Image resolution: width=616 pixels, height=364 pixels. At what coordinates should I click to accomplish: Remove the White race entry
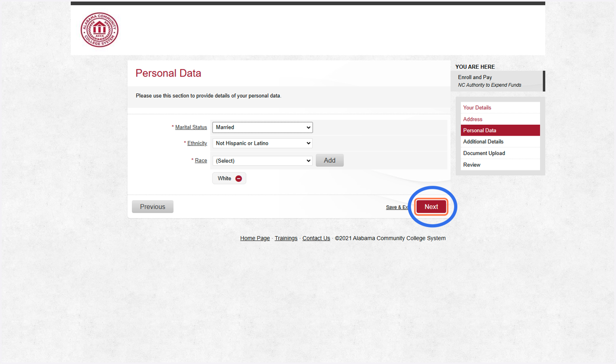239,179
